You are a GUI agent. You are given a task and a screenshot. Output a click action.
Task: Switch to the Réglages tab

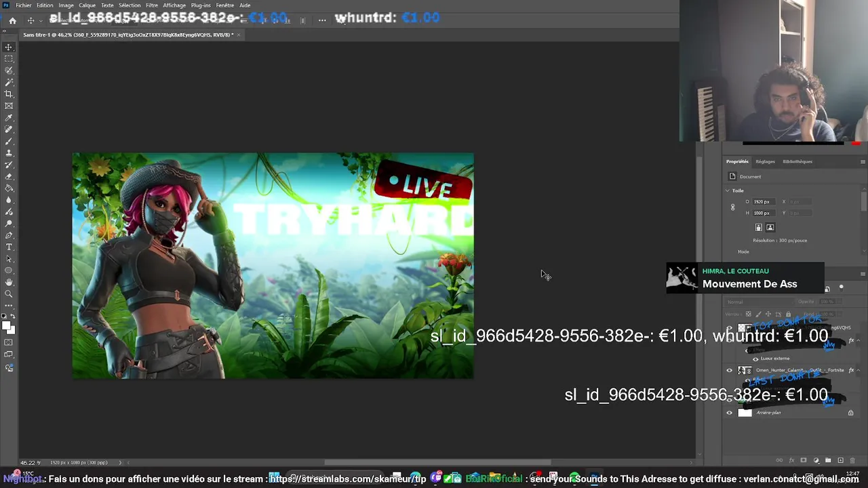point(765,161)
